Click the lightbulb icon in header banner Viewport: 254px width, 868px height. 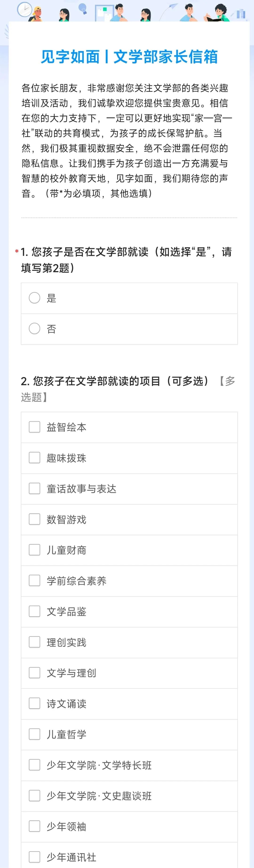(x=83, y=8)
